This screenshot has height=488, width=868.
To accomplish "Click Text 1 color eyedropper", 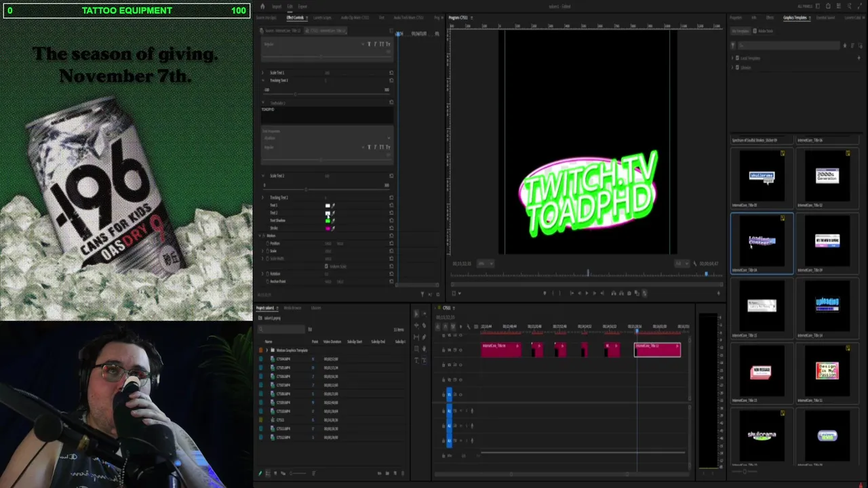I will tap(333, 205).
